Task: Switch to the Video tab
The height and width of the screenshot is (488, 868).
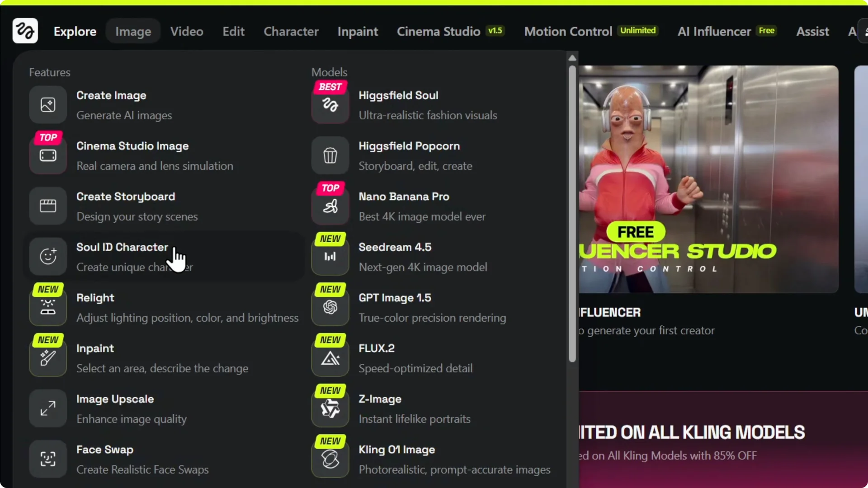Action: click(x=186, y=31)
